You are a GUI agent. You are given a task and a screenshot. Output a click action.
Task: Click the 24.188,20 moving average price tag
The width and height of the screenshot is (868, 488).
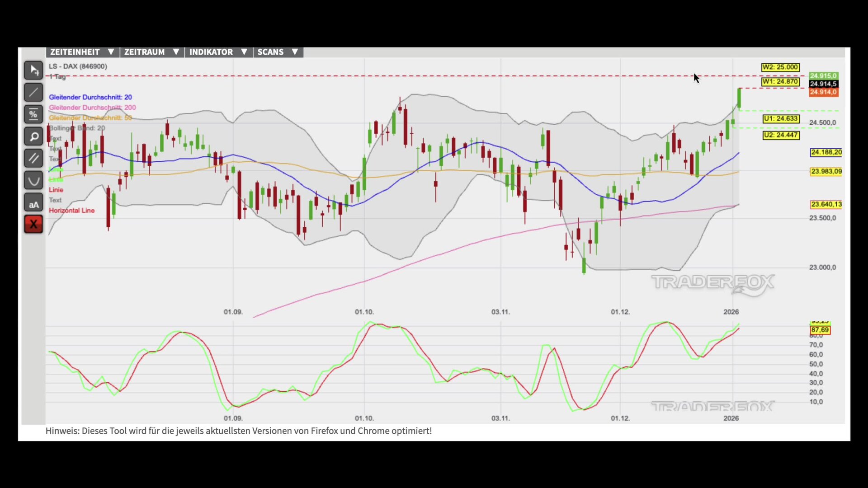(826, 152)
